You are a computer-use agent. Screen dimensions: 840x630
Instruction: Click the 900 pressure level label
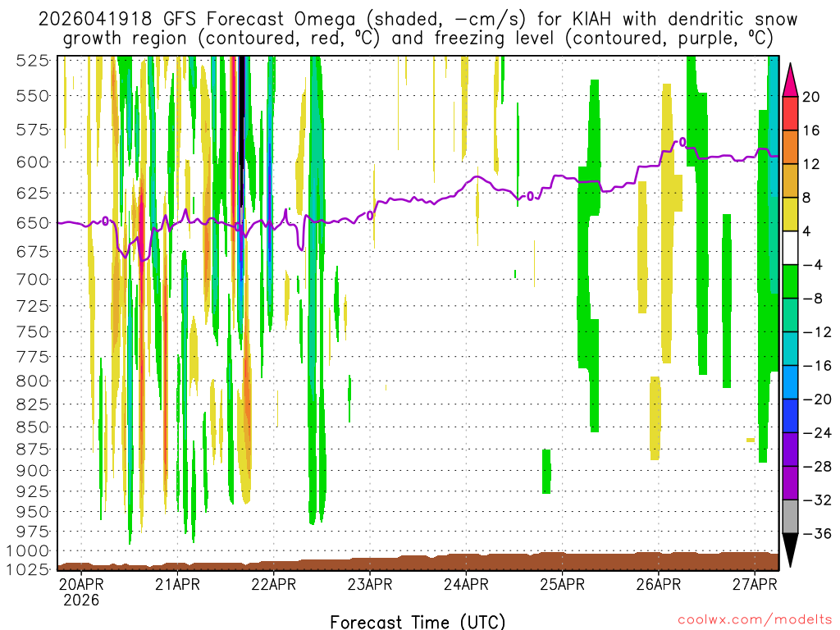tap(33, 470)
